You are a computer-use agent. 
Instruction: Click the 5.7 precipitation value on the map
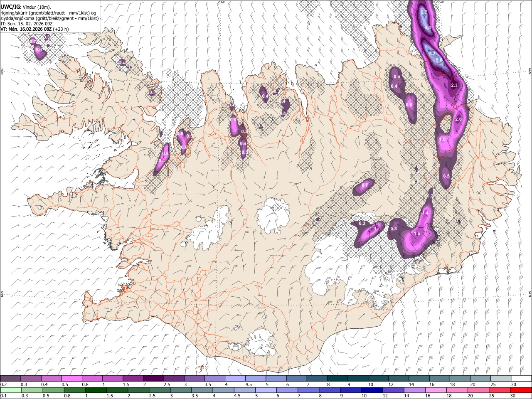click(424, 12)
